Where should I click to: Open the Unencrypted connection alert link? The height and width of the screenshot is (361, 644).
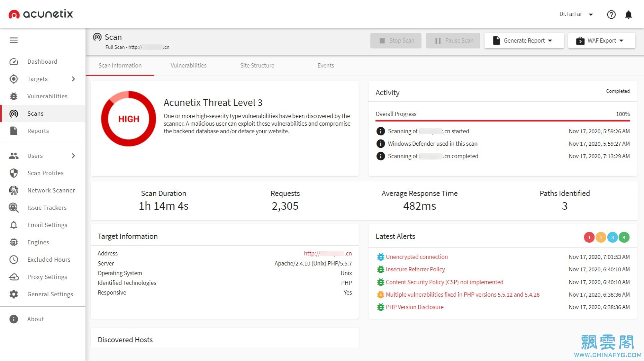click(x=417, y=257)
